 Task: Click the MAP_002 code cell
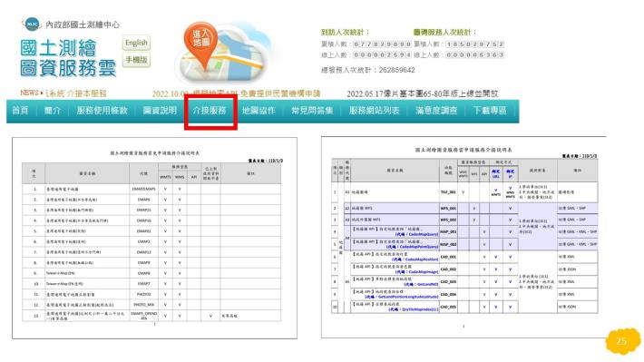pyautogui.click(x=448, y=244)
